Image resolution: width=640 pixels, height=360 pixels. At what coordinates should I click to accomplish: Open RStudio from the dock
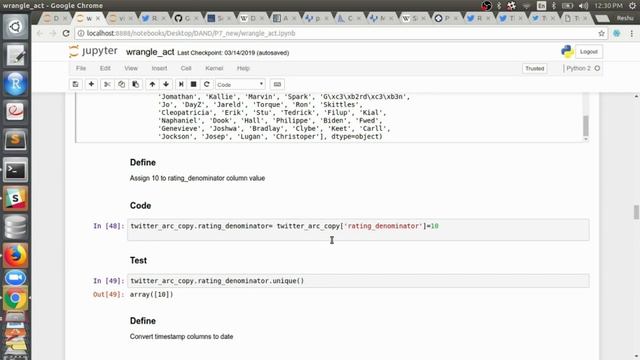coord(16,84)
